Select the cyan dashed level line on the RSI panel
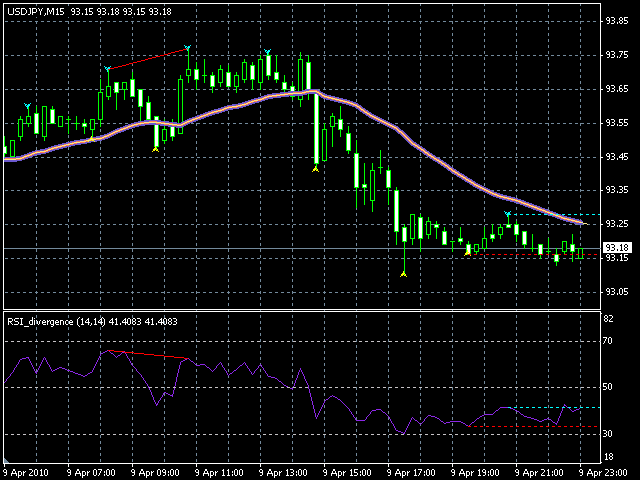 point(555,407)
